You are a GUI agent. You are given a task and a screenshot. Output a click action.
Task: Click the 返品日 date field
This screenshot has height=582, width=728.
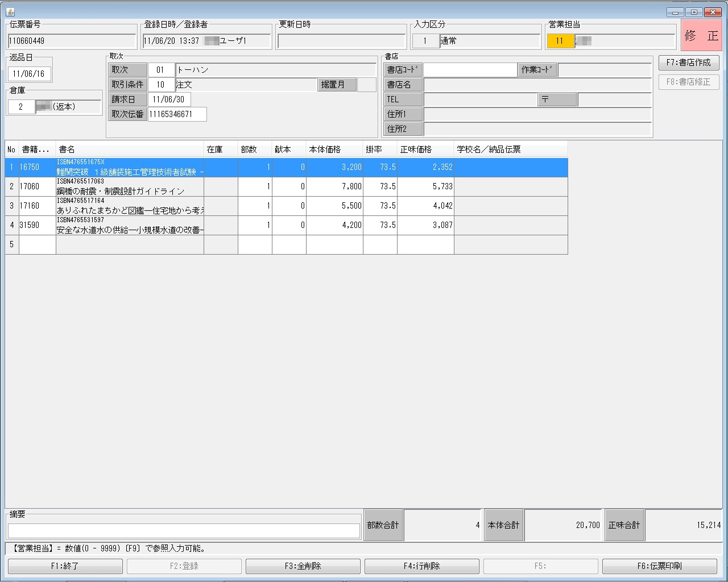point(29,74)
